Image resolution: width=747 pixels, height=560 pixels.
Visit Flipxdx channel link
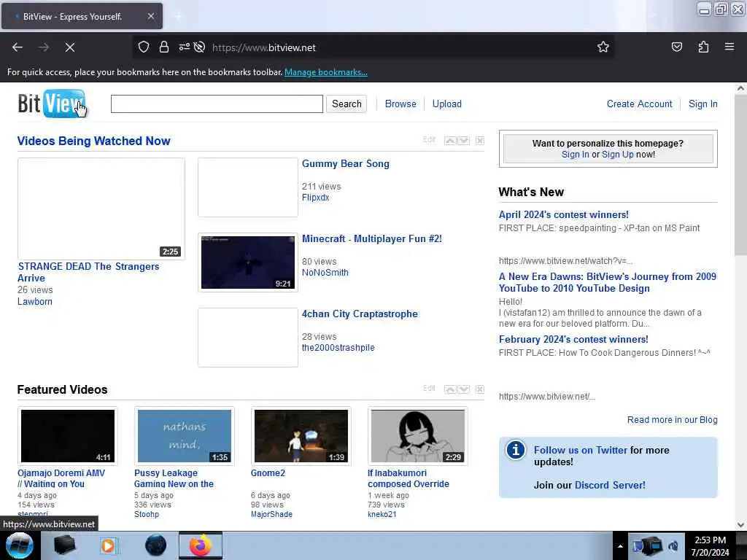[315, 197]
